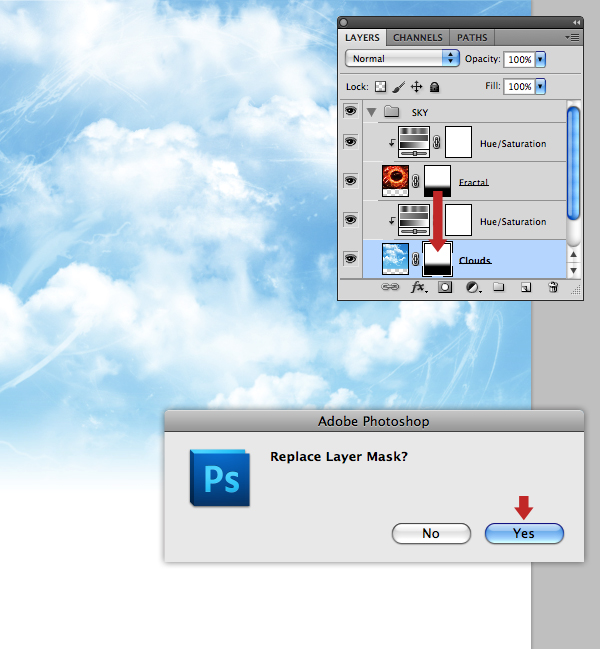The width and height of the screenshot is (600, 649).
Task: Click the Create new layer icon
Action: [526, 287]
